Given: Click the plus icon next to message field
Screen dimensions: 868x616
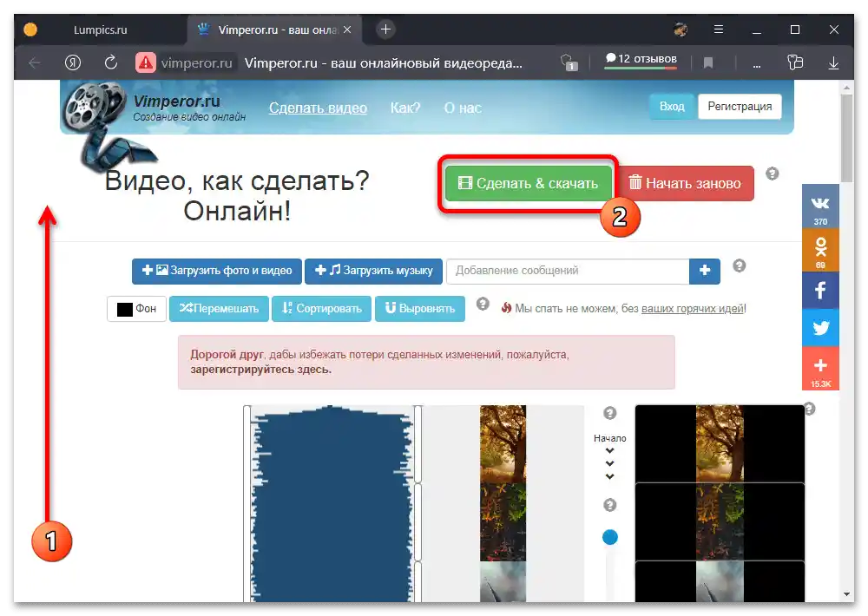Looking at the screenshot, I should pos(704,271).
